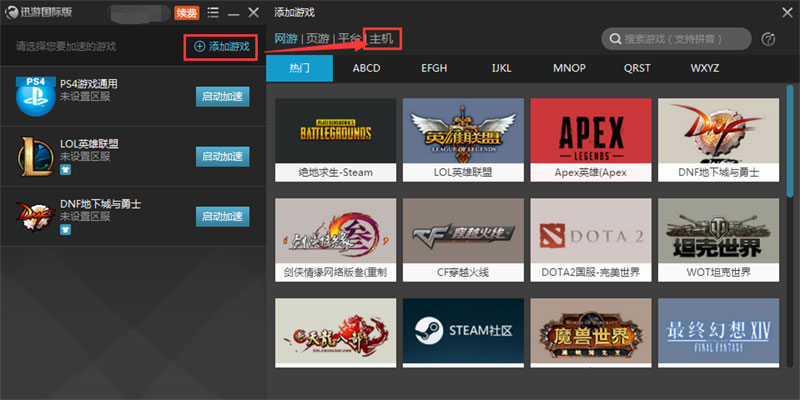
Task: Pick the STEAM社区 tile
Action: pyautogui.click(x=463, y=333)
